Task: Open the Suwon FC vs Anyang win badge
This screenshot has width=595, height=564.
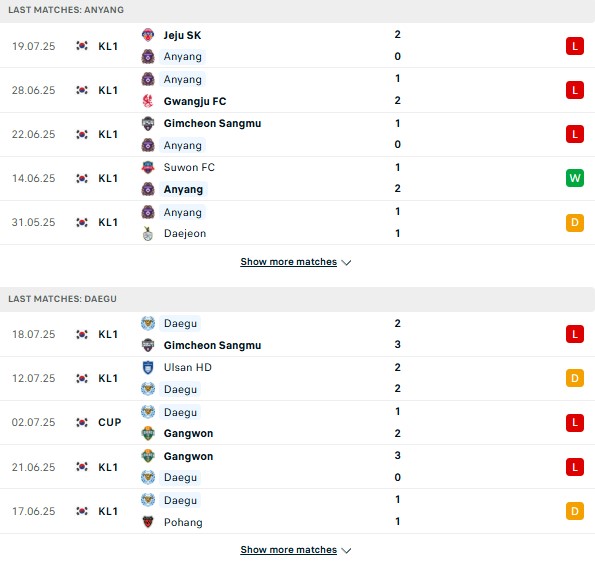Action: tap(575, 178)
